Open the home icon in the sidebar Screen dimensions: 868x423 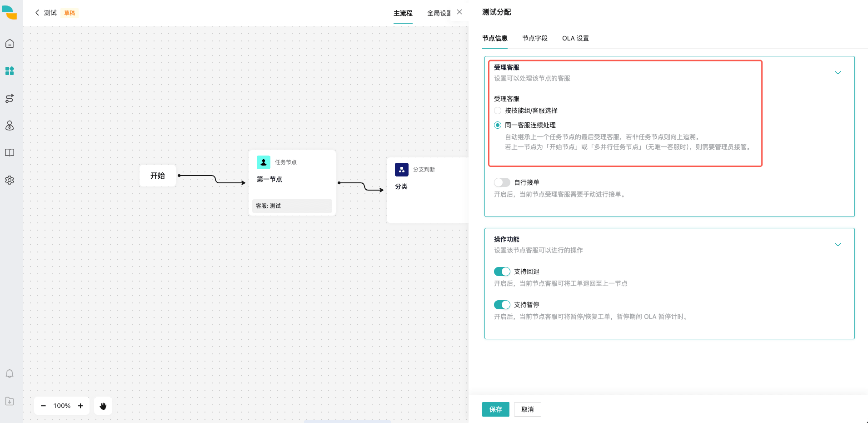click(10, 44)
